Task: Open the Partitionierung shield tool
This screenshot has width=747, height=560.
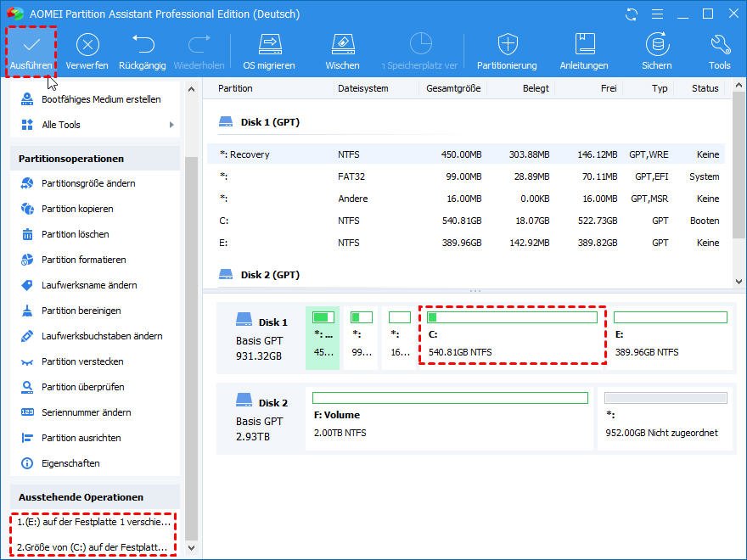Action: [507, 52]
